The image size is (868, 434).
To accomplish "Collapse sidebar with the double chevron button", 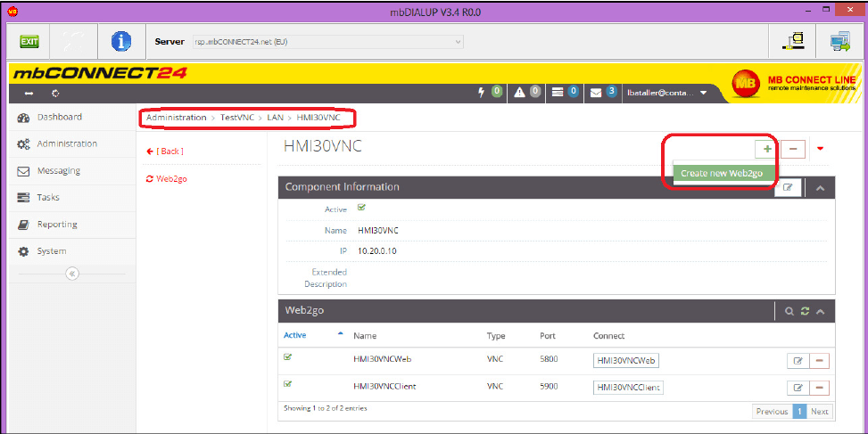I will click(72, 274).
